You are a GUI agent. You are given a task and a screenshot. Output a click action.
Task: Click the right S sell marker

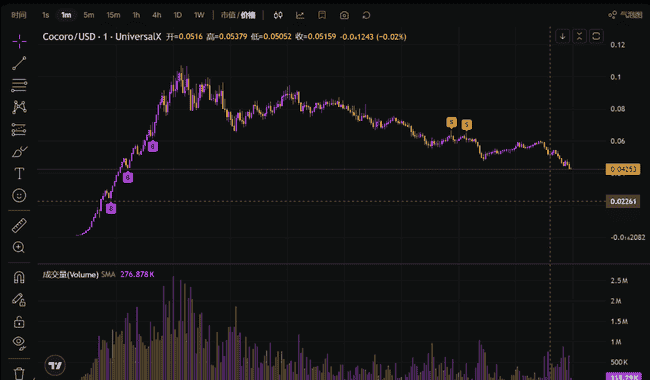click(x=466, y=124)
